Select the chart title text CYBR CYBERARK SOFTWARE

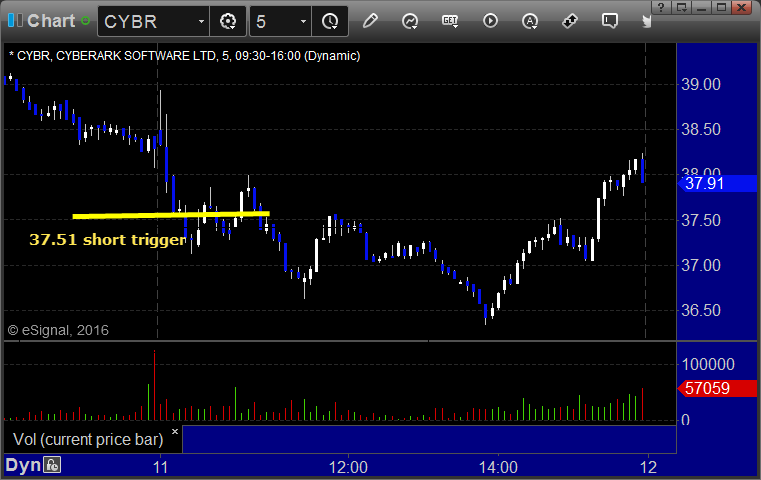[x=184, y=56]
